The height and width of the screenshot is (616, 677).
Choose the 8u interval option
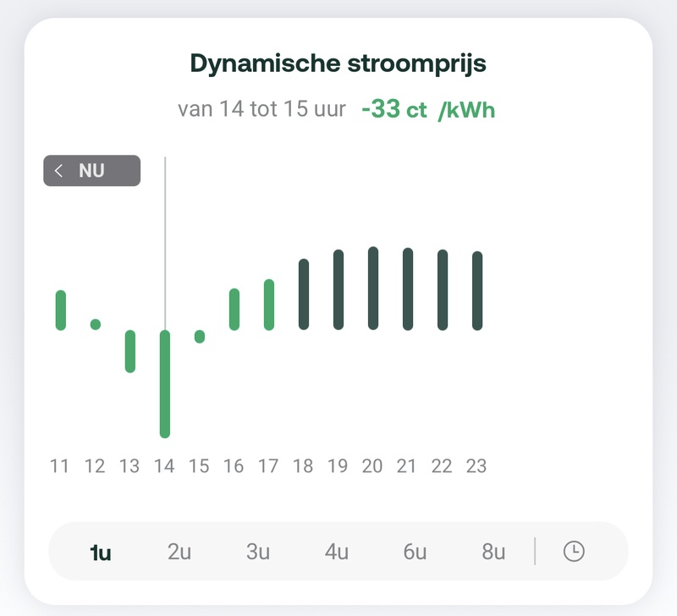[493, 553]
